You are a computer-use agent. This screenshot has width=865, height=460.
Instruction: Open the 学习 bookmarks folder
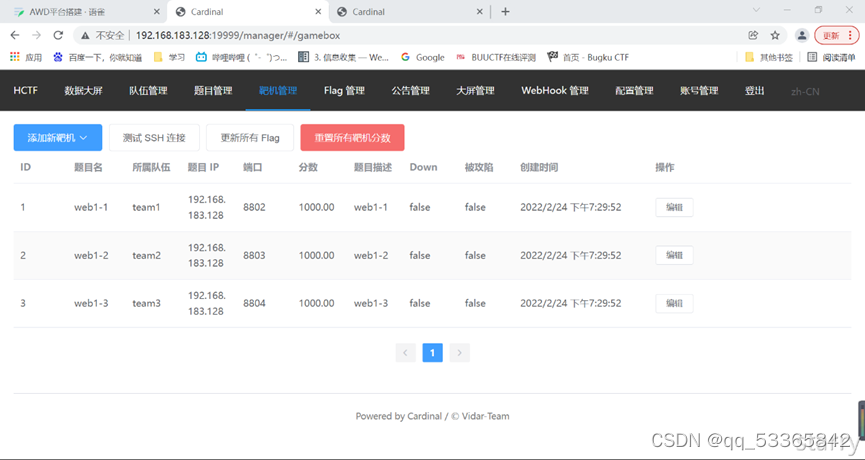(169, 57)
